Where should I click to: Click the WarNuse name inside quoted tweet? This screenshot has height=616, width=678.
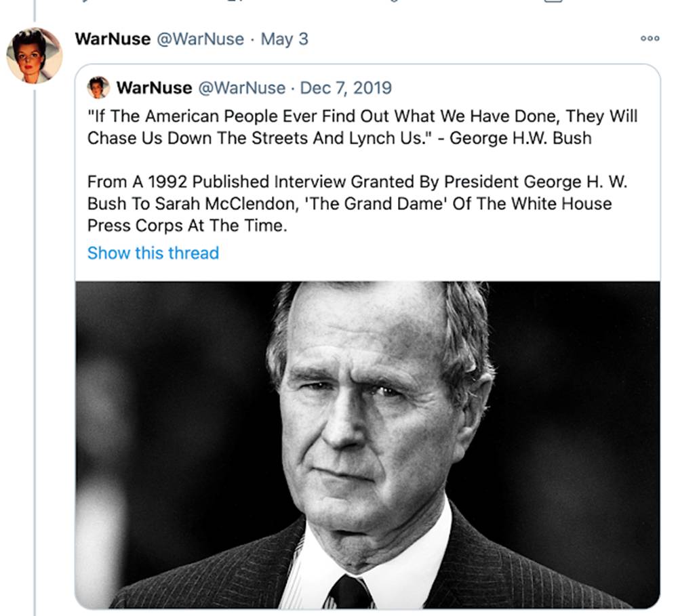click(153, 88)
